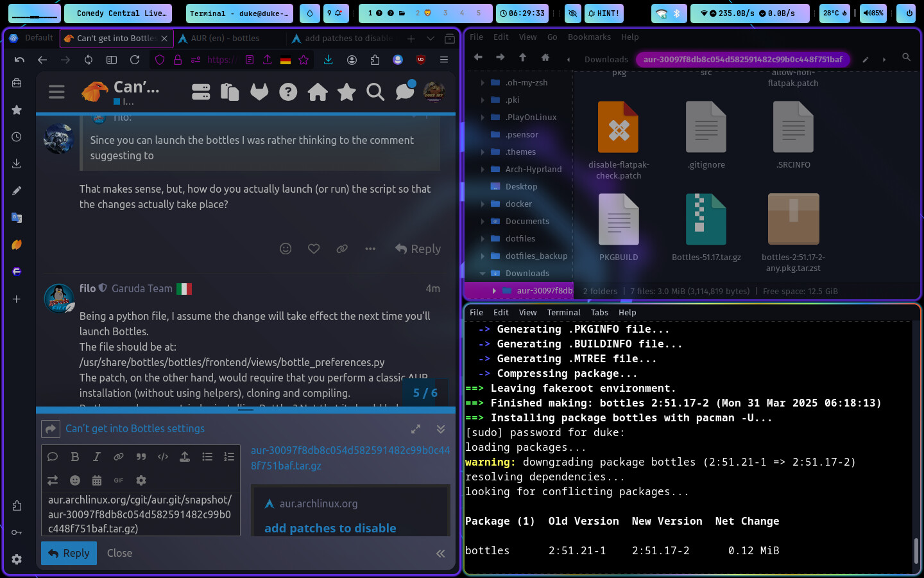
Task: Insert date via calendar icon in composer
Action: pos(97,480)
